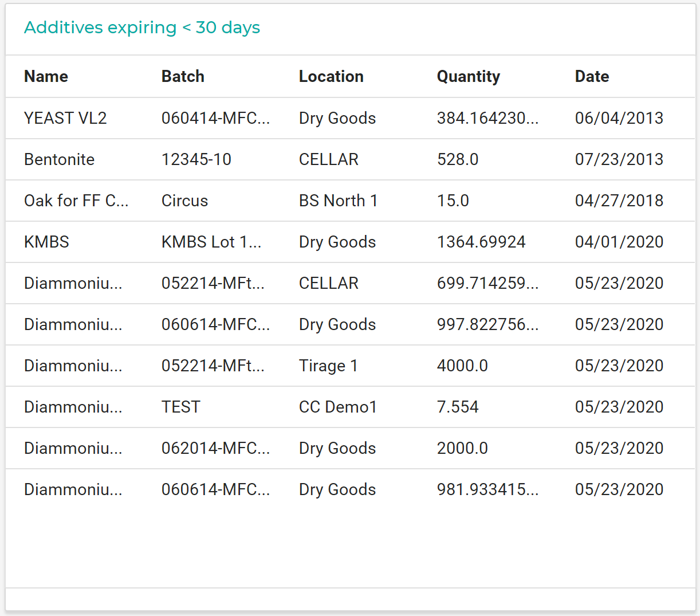Sort the table by the Quantity column

tap(468, 76)
